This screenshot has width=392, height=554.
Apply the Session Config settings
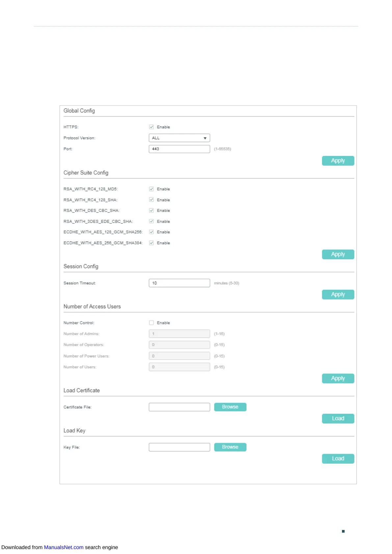coord(338,294)
